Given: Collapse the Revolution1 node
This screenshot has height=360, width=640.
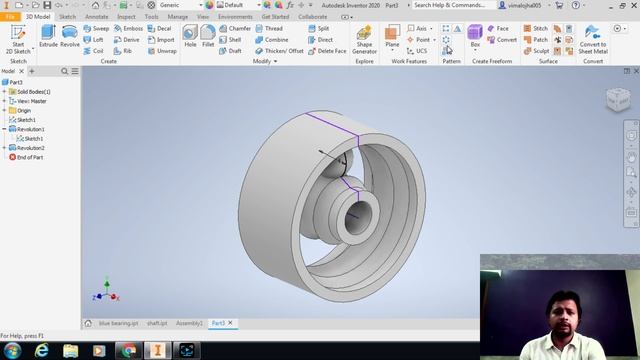Looking at the screenshot, I should point(4,129).
